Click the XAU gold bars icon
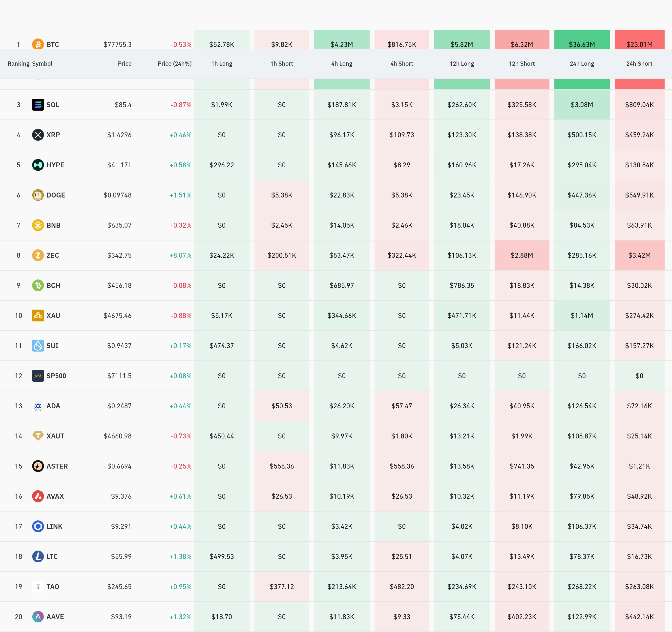The width and height of the screenshot is (672, 632). [38, 316]
